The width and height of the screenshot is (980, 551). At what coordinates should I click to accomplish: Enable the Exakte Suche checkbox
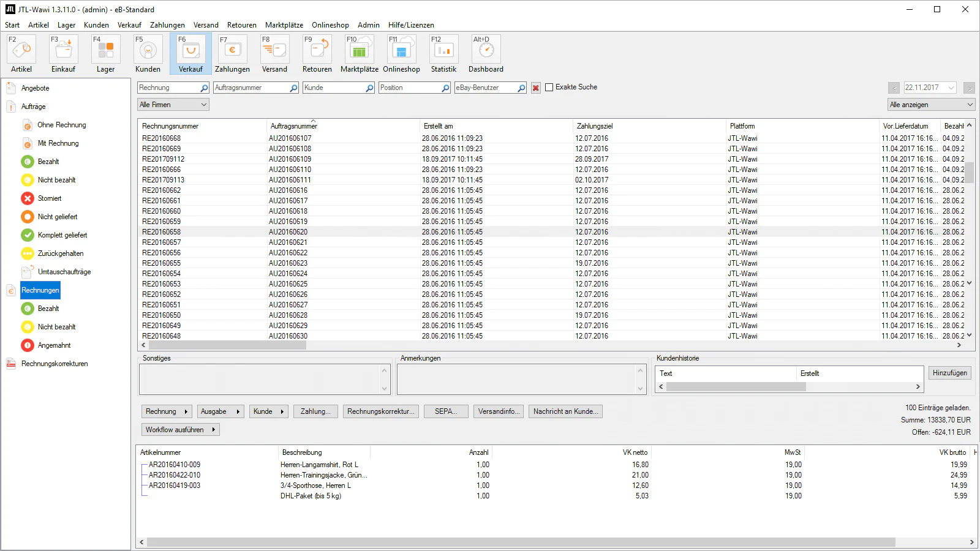(549, 88)
